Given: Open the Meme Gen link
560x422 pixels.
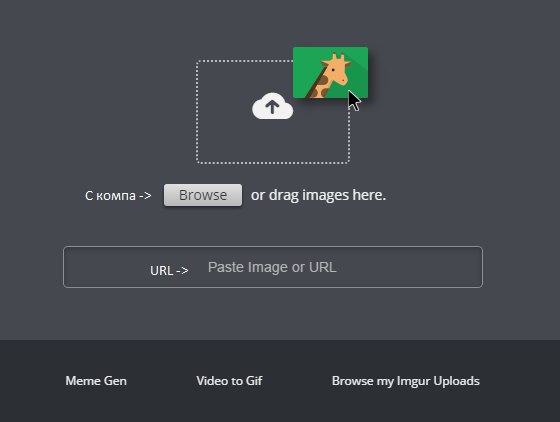Looking at the screenshot, I should pyautogui.click(x=96, y=381).
